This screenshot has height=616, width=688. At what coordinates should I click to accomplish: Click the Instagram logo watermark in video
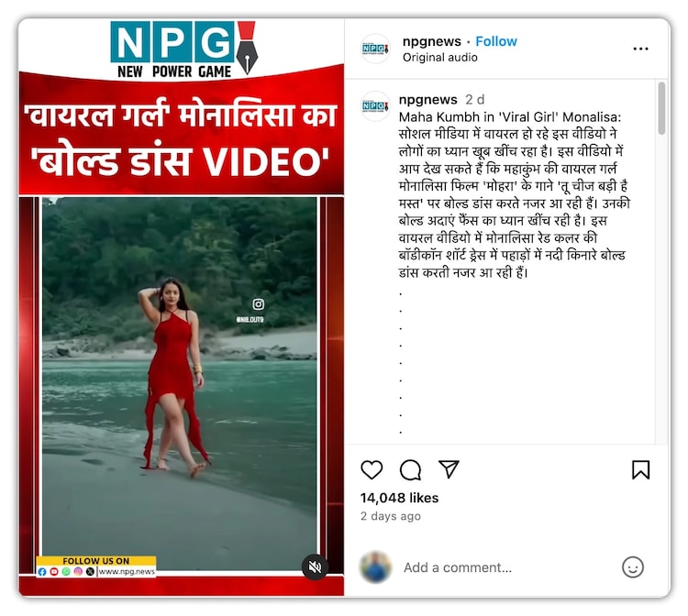click(259, 303)
